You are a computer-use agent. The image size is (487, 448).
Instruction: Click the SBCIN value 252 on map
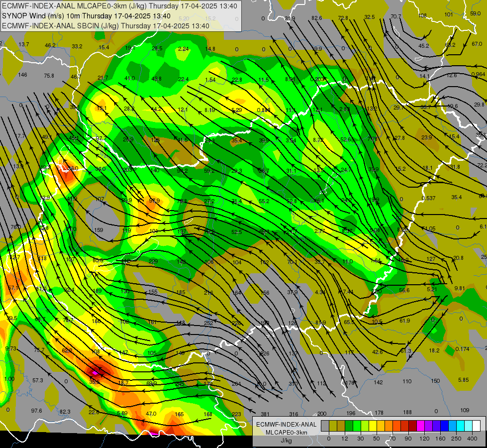[208, 323]
